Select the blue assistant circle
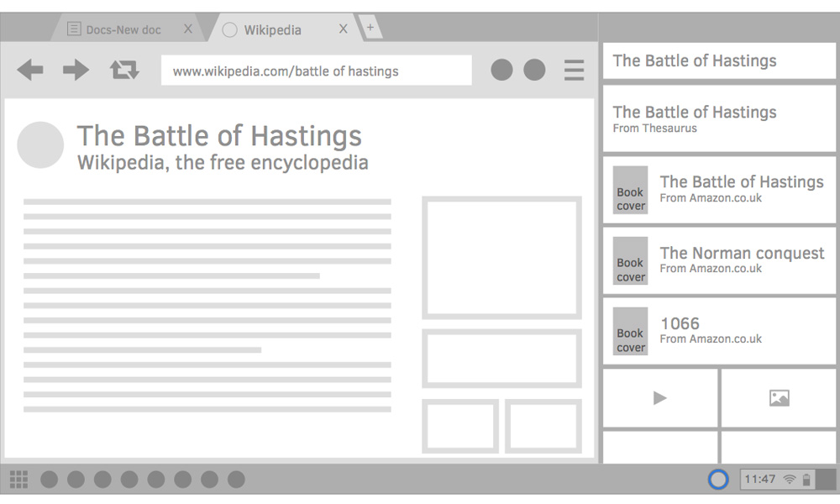This screenshot has height=504, width=840. [x=718, y=479]
